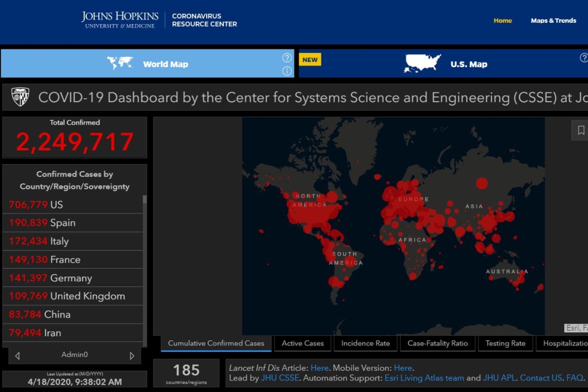Open the World Map info icon

pos(287,71)
